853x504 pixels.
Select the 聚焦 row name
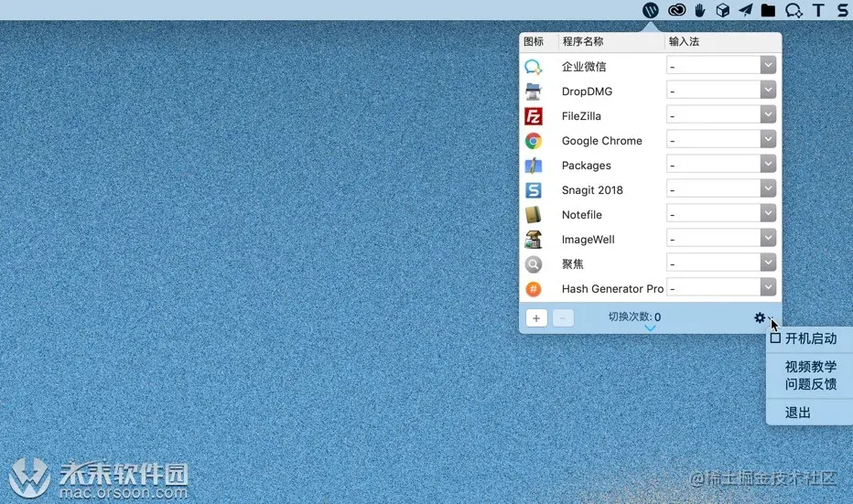[x=572, y=264]
